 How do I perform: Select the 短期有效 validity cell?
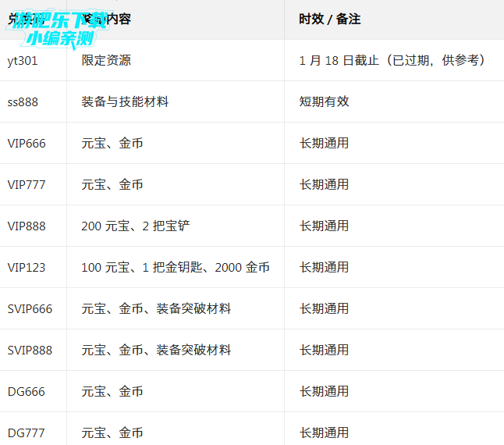pos(324,101)
